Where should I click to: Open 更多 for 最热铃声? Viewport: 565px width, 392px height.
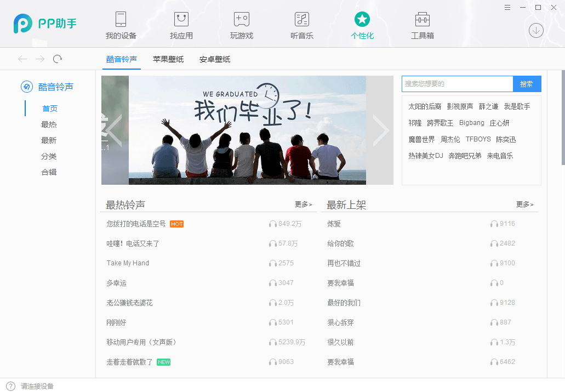click(x=303, y=204)
